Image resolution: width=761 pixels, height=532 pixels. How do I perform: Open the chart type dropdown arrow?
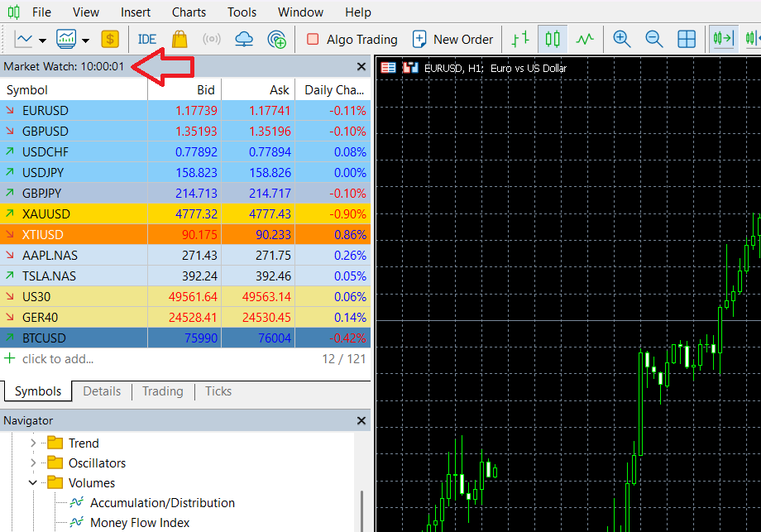pos(43,41)
